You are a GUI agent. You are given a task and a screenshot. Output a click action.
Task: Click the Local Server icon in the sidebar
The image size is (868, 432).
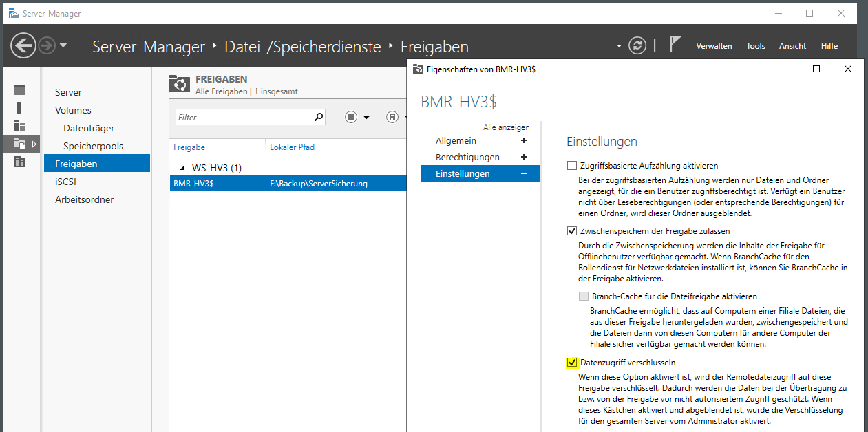[x=19, y=108]
